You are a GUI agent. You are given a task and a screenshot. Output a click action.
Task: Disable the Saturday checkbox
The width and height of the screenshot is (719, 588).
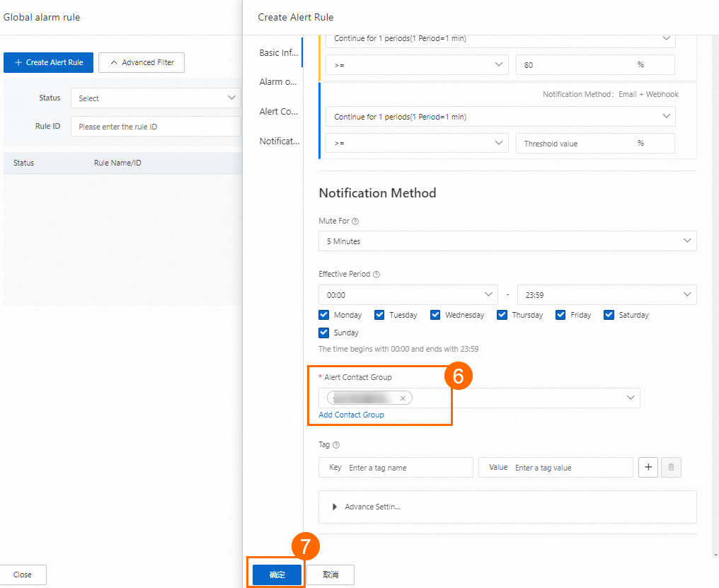point(609,315)
